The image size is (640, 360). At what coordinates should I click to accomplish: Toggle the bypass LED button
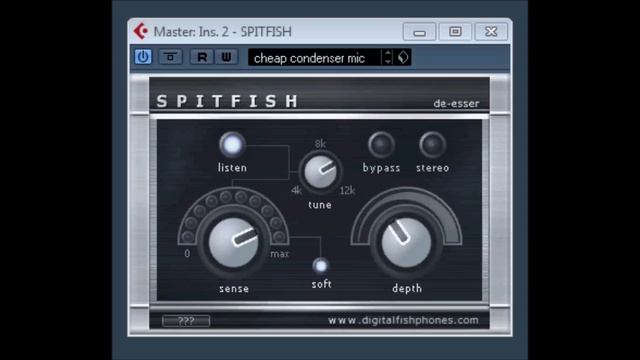(x=381, y=144)
